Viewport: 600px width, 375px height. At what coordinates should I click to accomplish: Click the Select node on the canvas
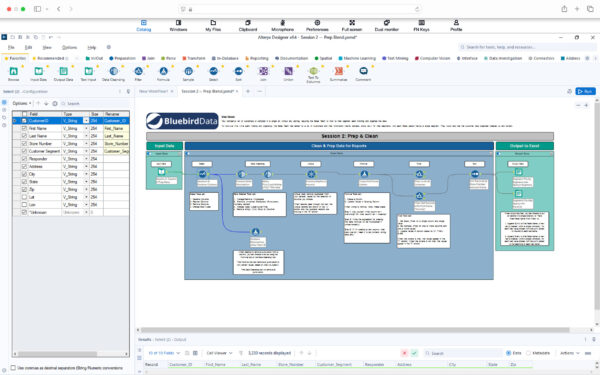pyautogui.click(x=202, y=174)
